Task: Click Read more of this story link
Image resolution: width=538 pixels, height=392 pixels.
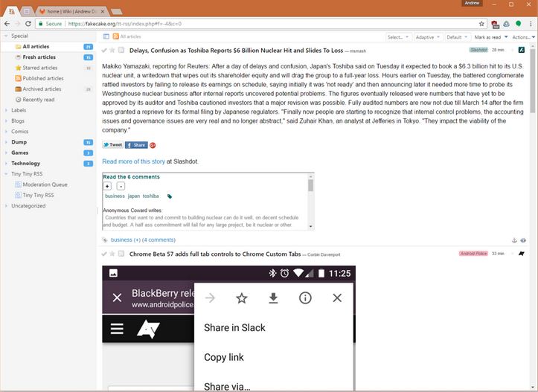Action: tap(133, 161)
